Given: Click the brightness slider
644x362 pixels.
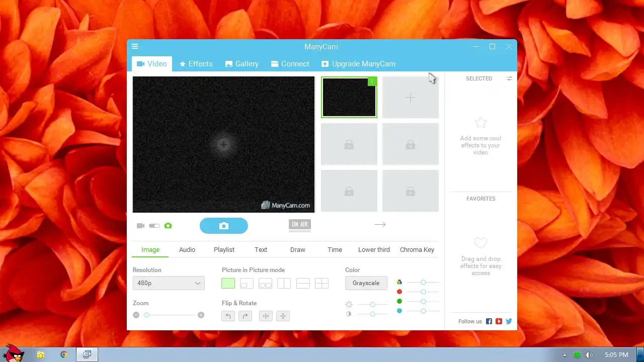Looking at the screenshot, I should click(x=372, y=305).
